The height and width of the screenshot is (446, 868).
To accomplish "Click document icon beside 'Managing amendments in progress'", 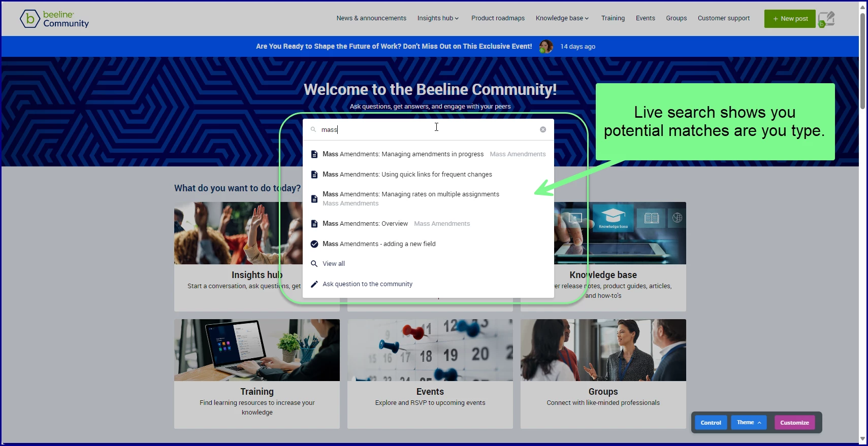I will (x=314, y=154).
